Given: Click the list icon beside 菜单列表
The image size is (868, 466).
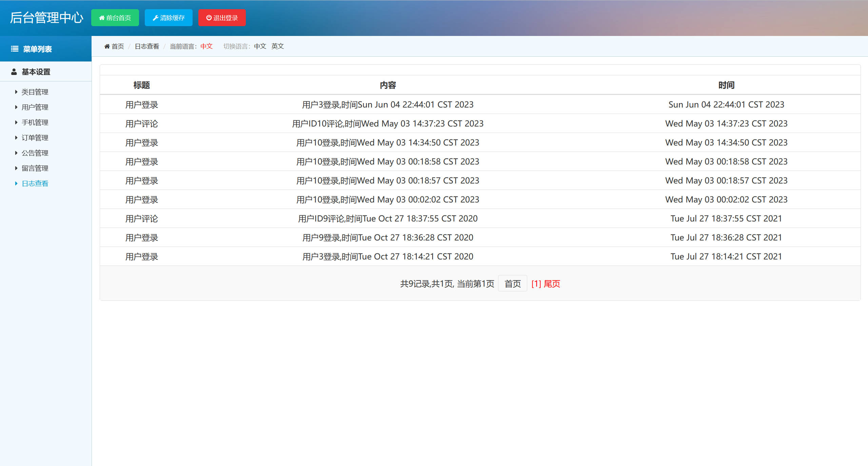Looking at the screenshot, I should (14, 48).
